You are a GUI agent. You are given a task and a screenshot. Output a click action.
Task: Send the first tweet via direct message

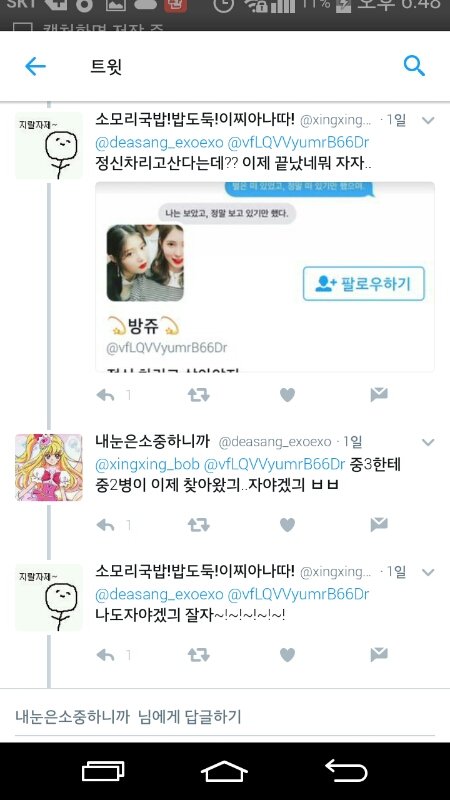(x=379, y=394)
